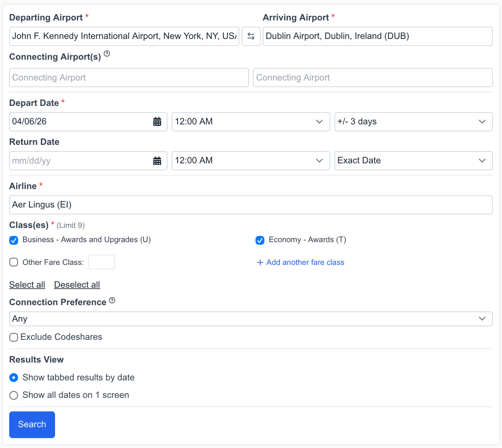Open the return date calendar icon
502x448 pixels.
[x=157, y=161]
